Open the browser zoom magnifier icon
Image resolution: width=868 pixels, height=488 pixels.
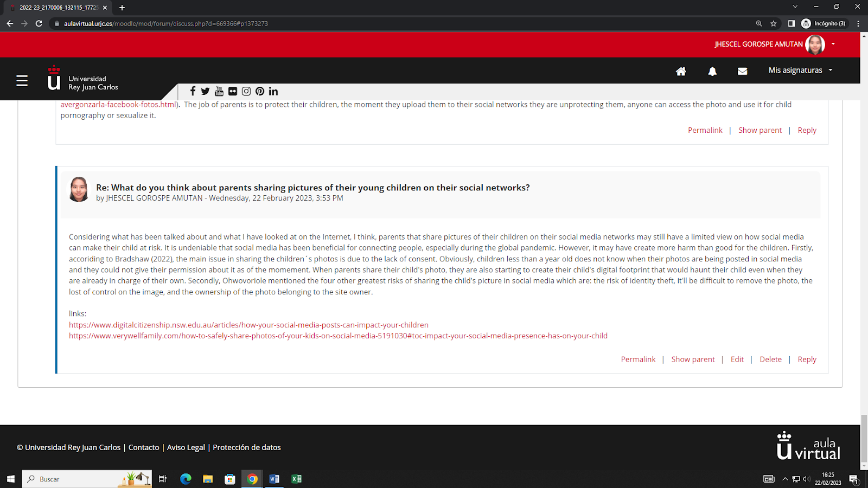click(x=759, y=23)
